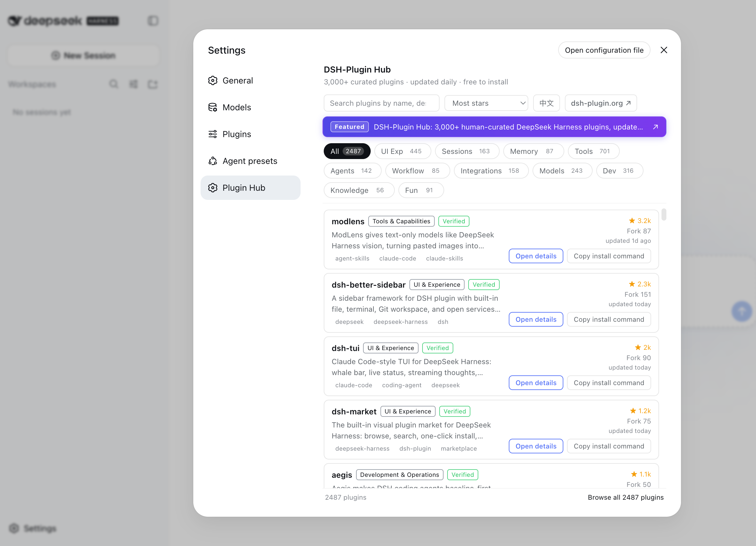Screen dimensions: 756x546
Task: Open the Featured DSH-Plugin Hub banner
Action: pos(494,126)
